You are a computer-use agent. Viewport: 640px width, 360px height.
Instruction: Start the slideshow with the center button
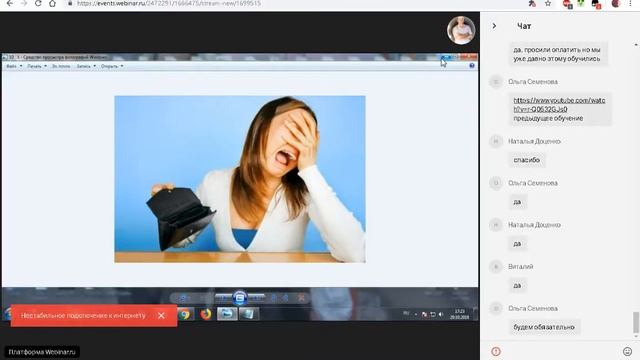pos(240,298)
